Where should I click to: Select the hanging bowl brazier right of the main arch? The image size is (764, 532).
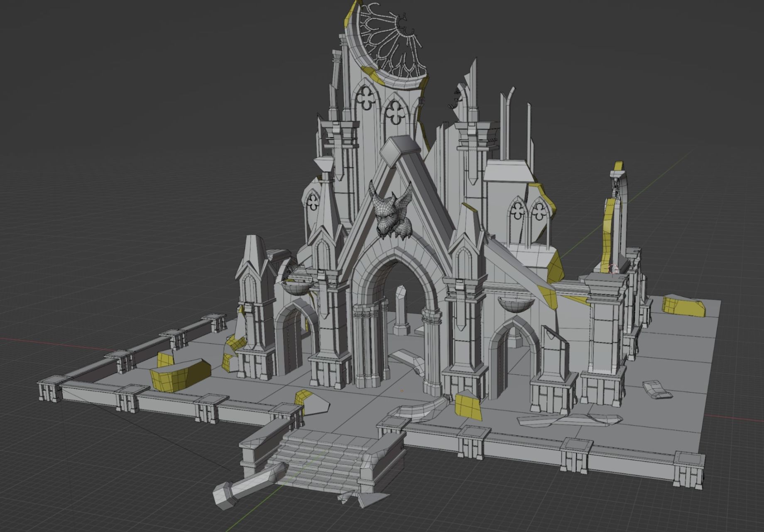pos(516,305)
